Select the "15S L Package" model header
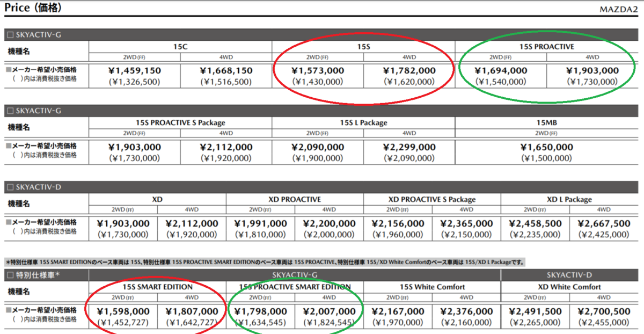This screenshot has height=334, width=644. click(363, 122)
